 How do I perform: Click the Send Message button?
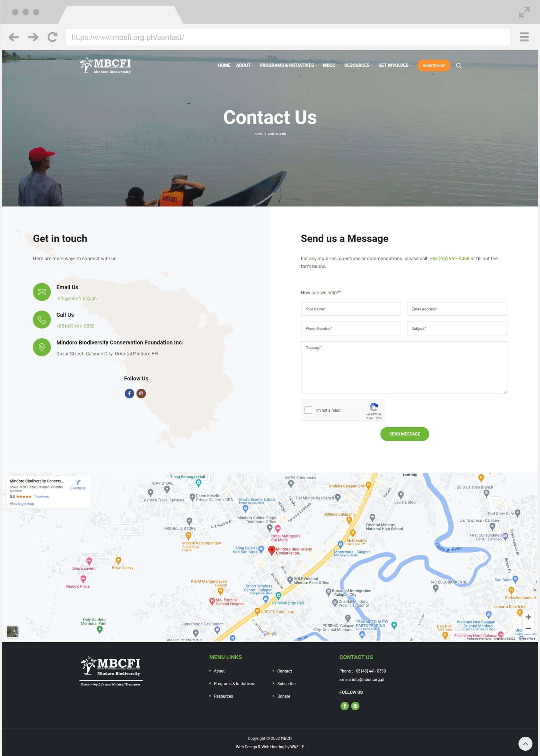pyautogui.click(x=404, y=434)
